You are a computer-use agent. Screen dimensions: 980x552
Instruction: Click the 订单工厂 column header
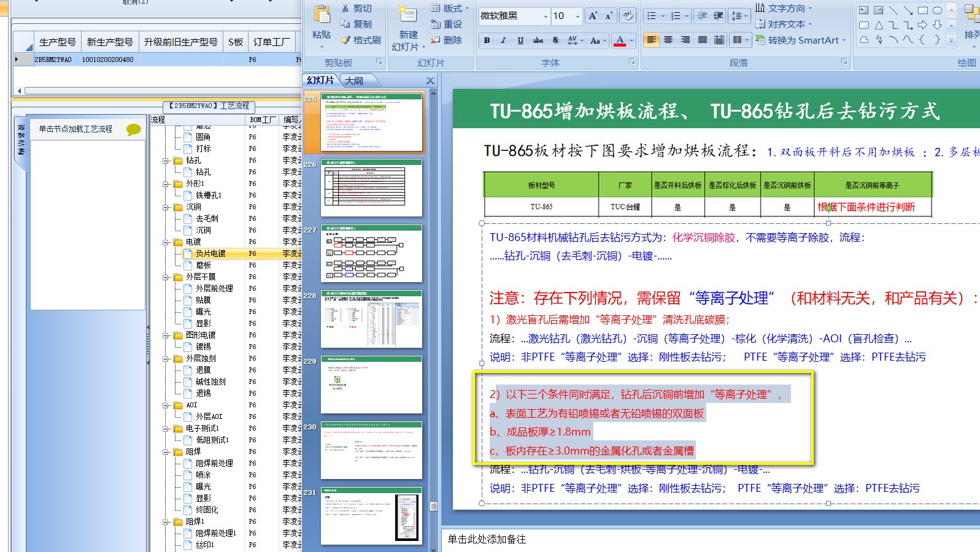click(272, 42)
